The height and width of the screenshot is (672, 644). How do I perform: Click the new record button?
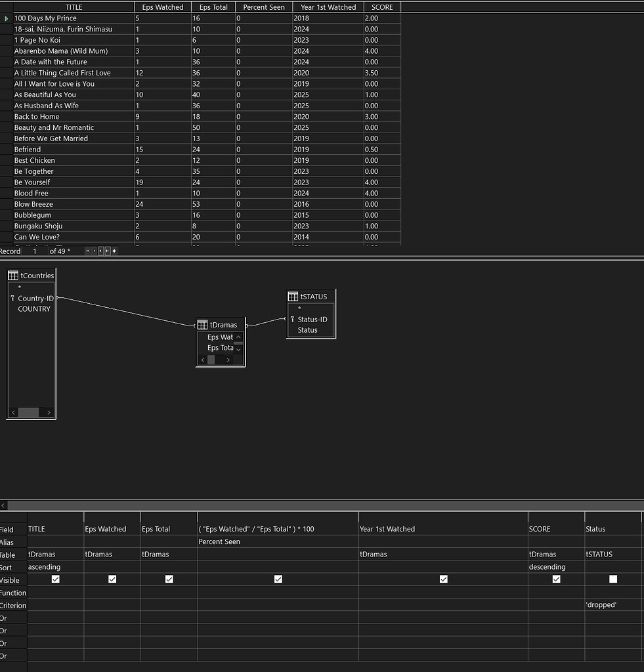[x=114, y=251]
